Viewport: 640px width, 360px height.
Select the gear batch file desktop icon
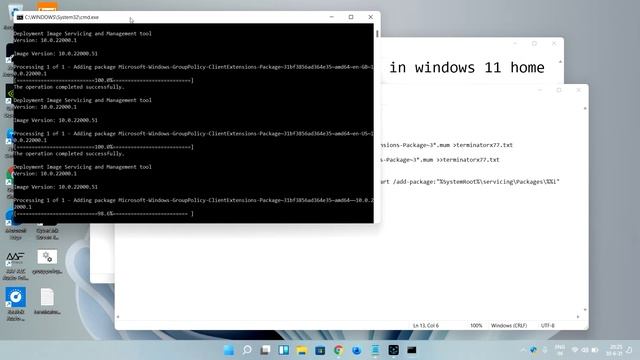(47, 262)
